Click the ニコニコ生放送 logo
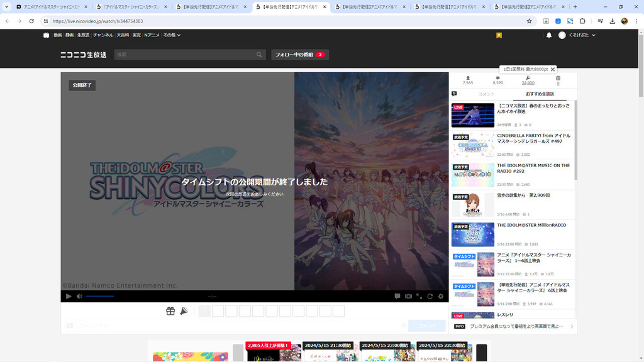This screenshot has height=362, width=644. tap(84, 55)
